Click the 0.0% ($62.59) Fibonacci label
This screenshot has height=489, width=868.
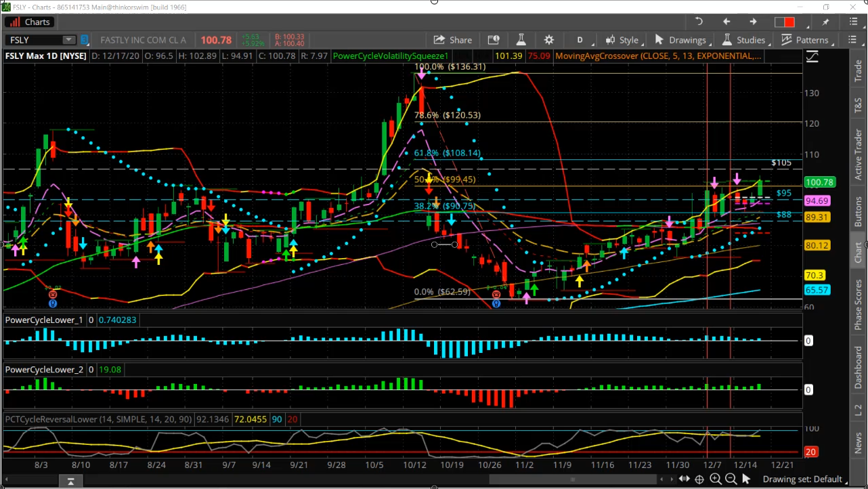(442, 292)
